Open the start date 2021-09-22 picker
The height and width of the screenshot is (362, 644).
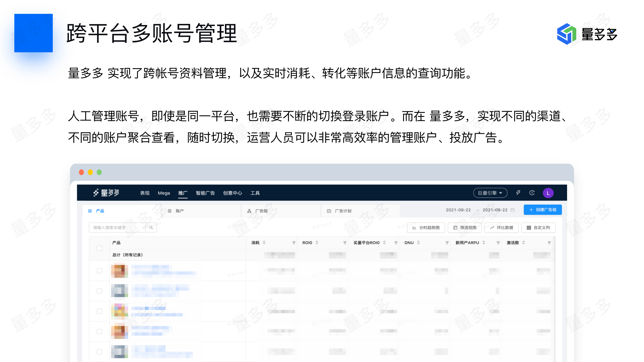click(458, 210)
